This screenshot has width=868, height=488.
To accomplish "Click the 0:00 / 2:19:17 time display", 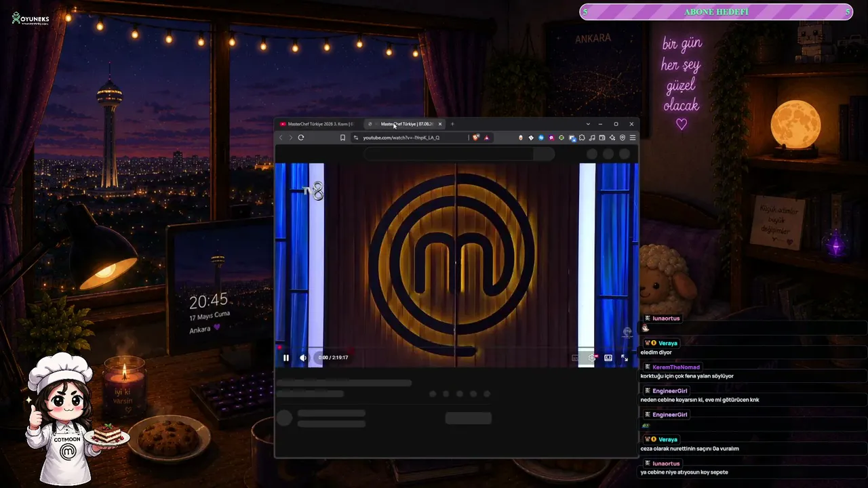I will 333,358.
